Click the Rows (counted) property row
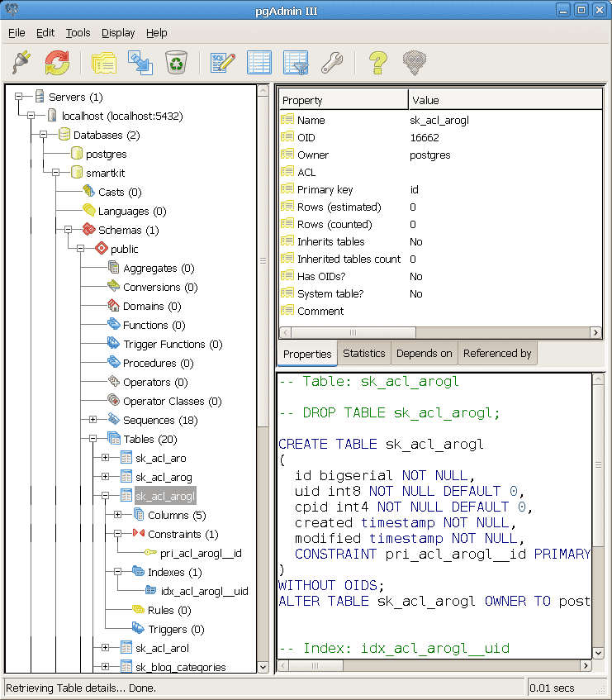The image size is (612, 700). (440, 224)
